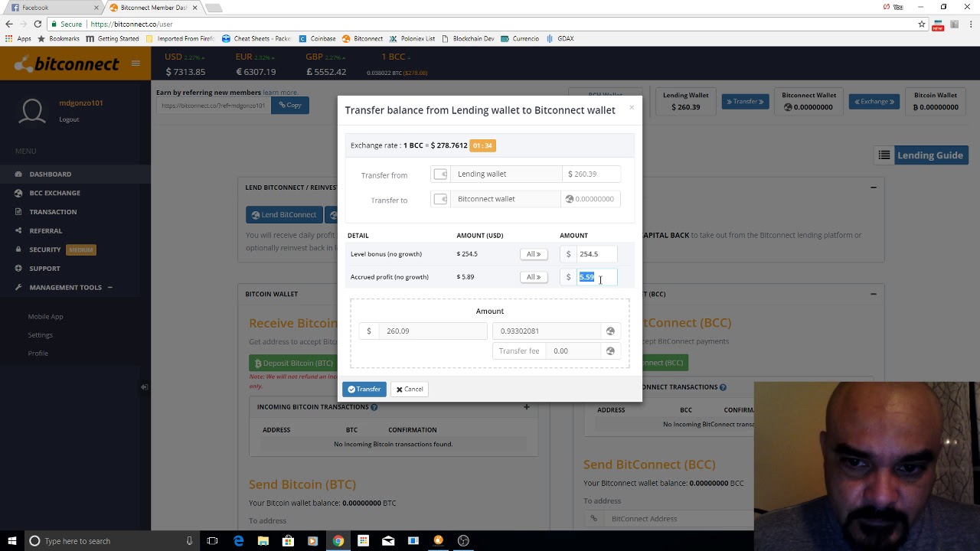This screenshot has height=551, width=980.
Task: Open Profile submenu link
Action: [x=38, y=353]
